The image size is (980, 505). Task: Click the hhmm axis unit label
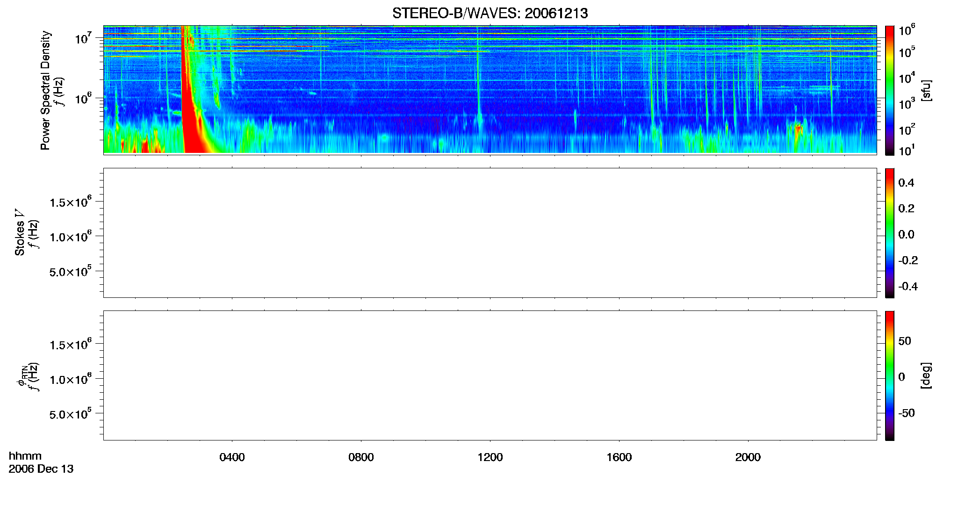[25, 456]
